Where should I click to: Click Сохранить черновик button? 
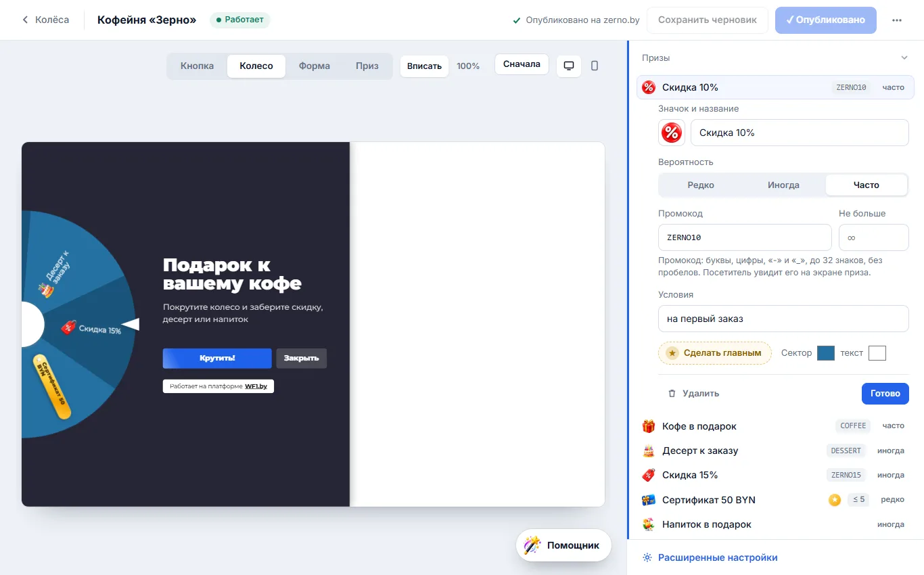(x=708, y=20)
